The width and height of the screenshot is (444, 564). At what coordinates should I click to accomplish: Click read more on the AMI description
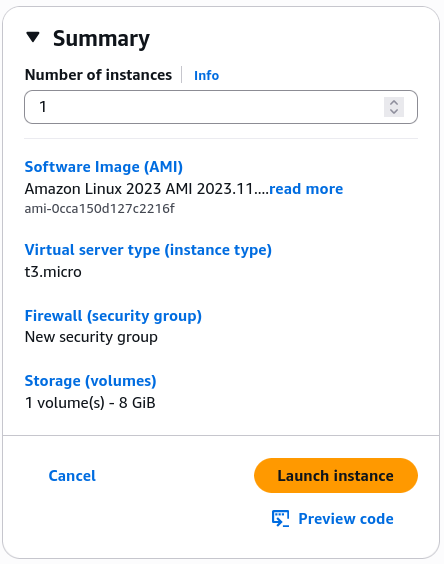click(x=306, y=189)
